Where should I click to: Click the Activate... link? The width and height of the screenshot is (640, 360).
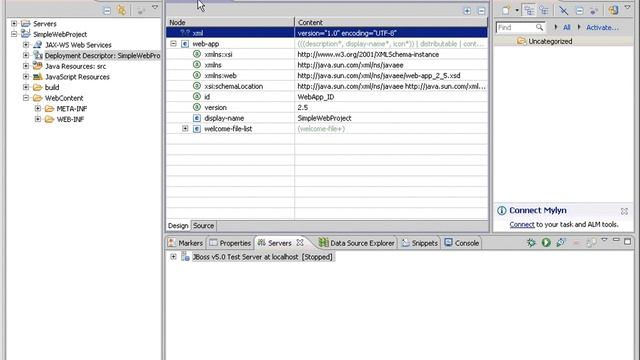602,28
